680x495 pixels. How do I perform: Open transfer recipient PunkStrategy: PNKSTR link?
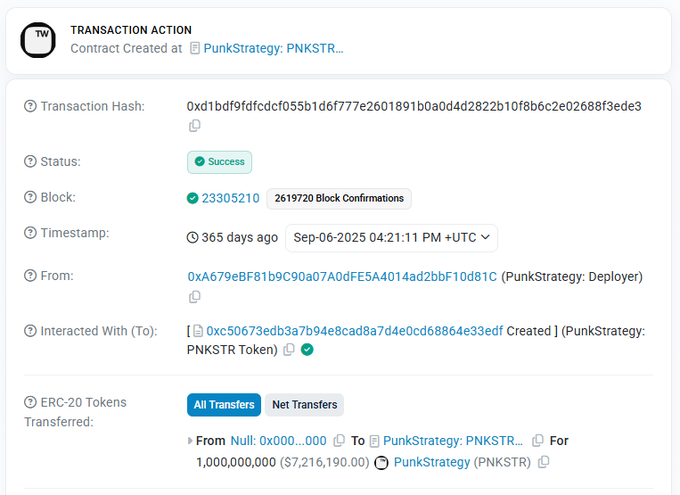pos(453,441)
